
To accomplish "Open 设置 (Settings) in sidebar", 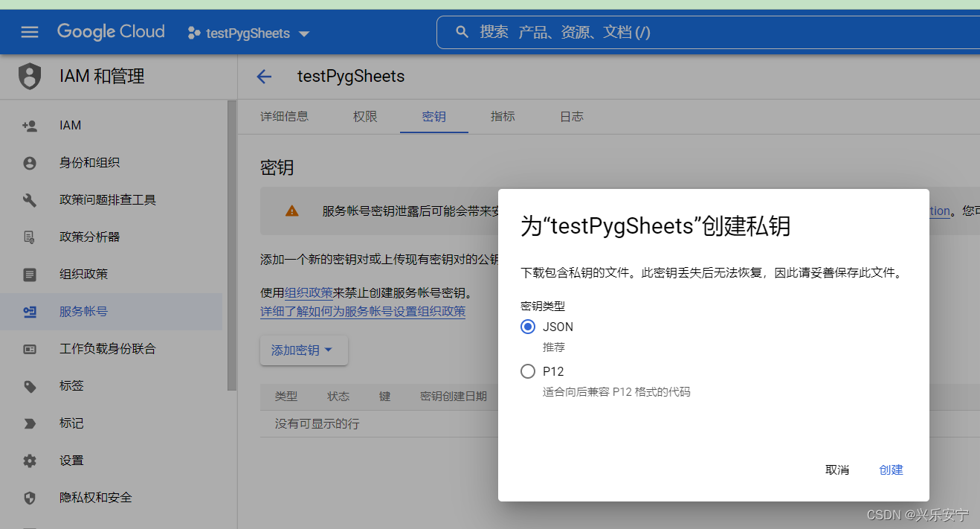I will click(x=71, y=460).
